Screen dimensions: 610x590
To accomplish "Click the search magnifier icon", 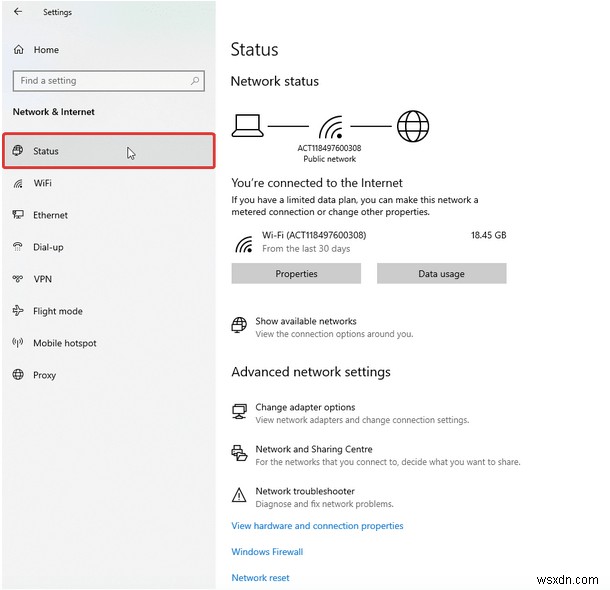I will pyautogui.click(x=195, y=81).
